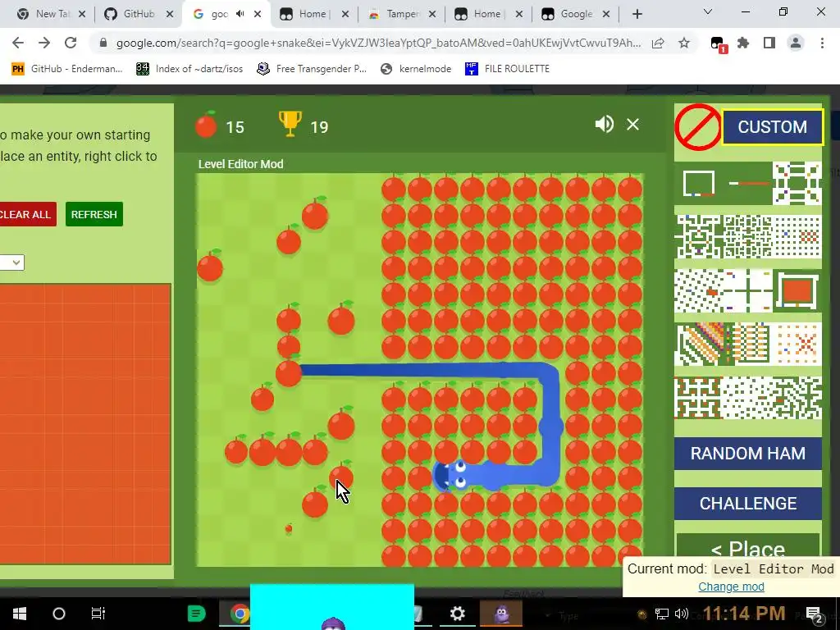
Task: Click the CHALLENGE button
Action: pyautogui.click(x=748, y=503)
